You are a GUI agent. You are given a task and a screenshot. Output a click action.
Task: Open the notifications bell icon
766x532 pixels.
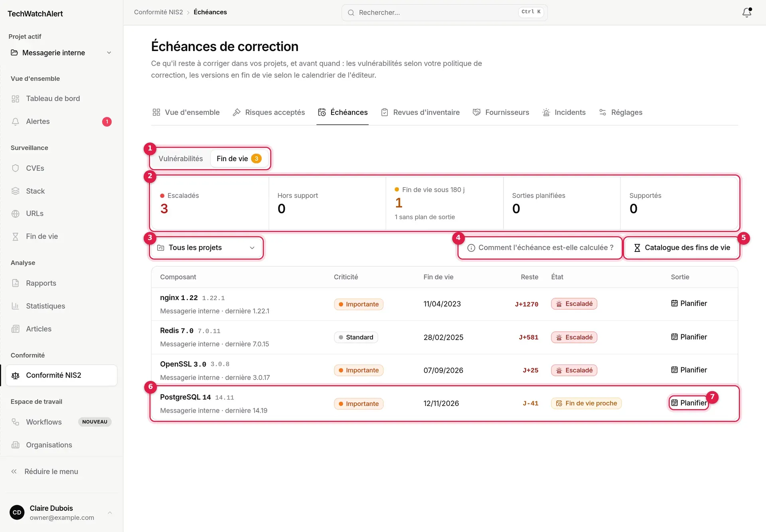[746, 12]
